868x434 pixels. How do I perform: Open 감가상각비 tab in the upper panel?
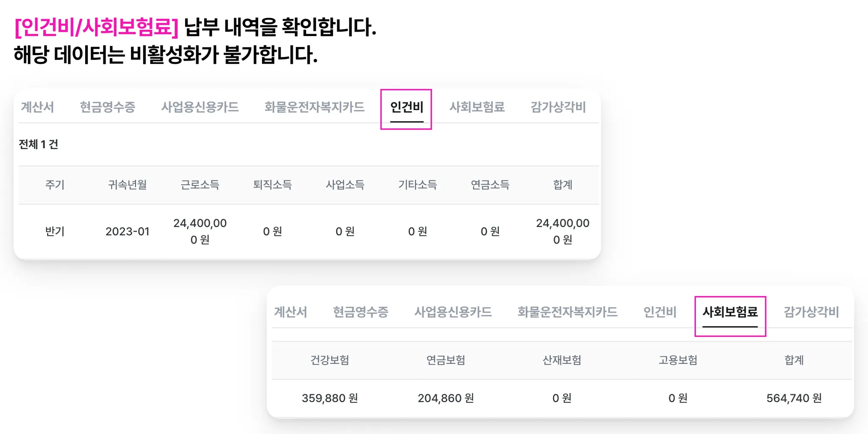(558, 107)
